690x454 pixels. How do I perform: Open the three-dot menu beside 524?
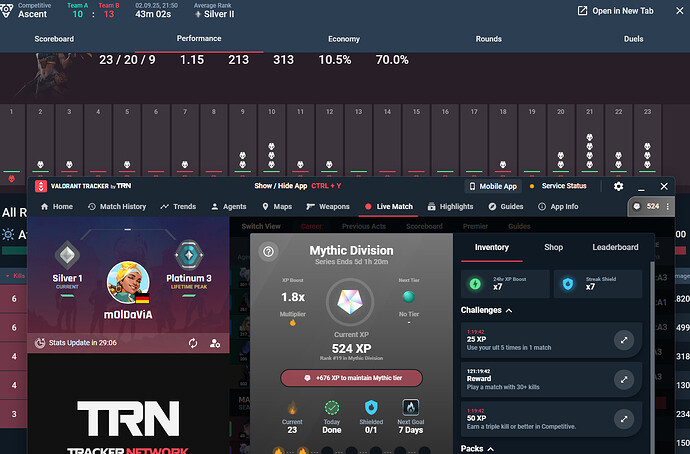coord(668,206)
